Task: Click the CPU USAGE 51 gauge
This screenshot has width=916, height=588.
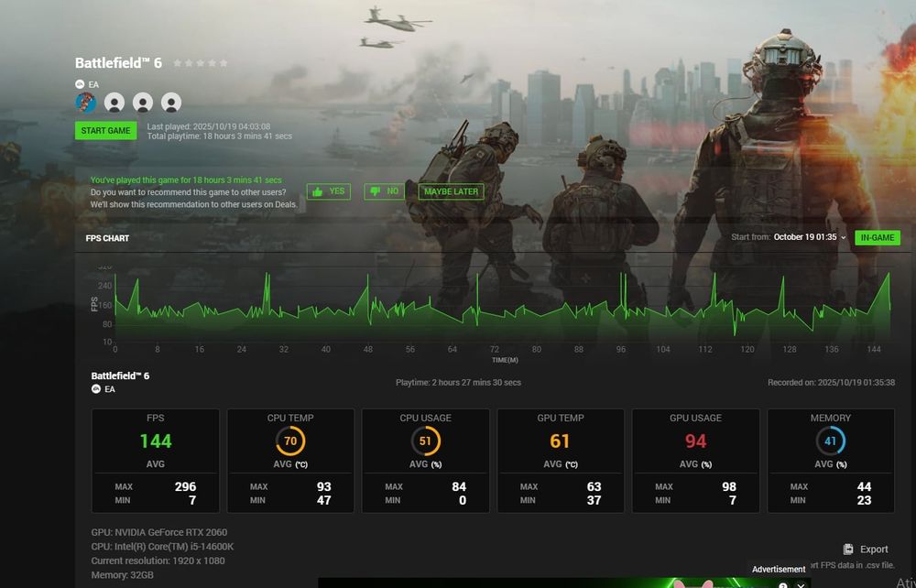Action: [x=425, y=441]
